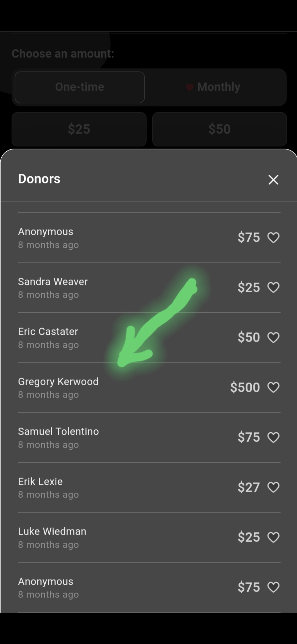
Task: Choose the $50 amount button
Action: tap(219, 129)
